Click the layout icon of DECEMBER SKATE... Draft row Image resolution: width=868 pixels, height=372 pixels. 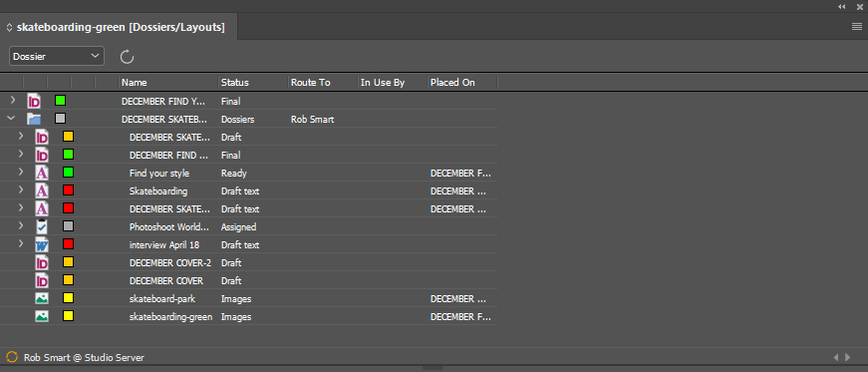[x=42, y=137]
